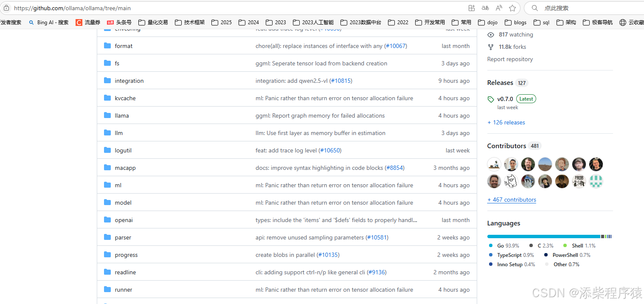Click the model folder icon

(x=107, y=202)
